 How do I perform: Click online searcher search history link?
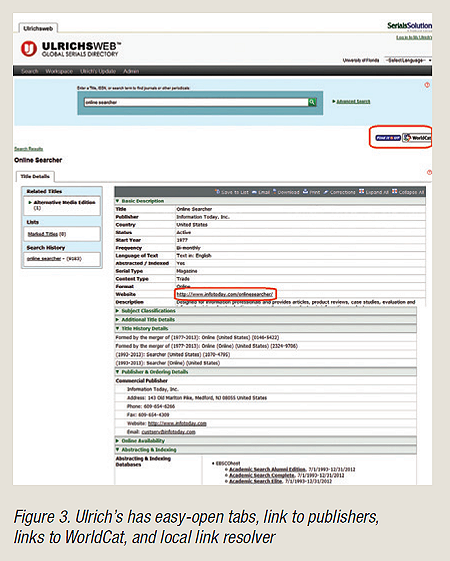(44, 259)
